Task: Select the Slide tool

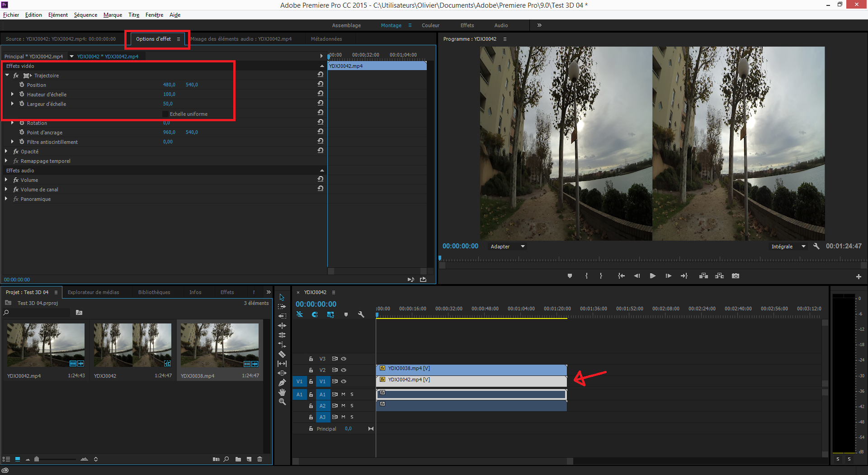Action: [282, 373]
